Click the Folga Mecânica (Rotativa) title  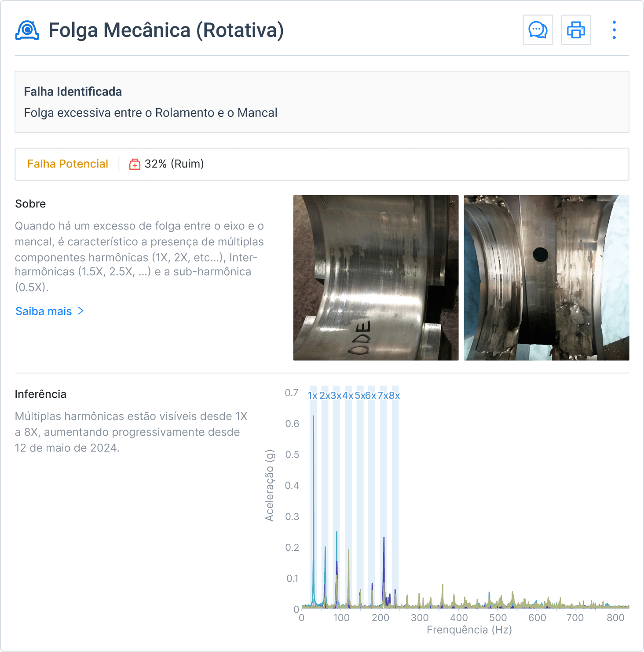[x=166, y=30]
